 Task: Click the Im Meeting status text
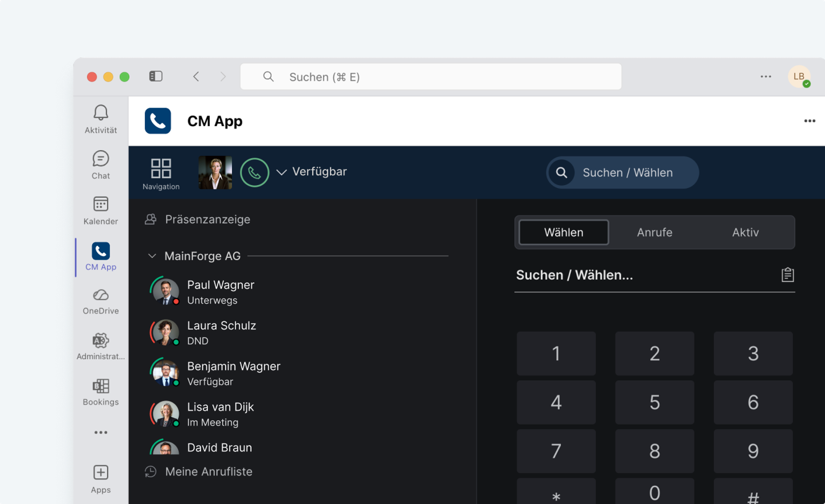(x=213, y=422)
